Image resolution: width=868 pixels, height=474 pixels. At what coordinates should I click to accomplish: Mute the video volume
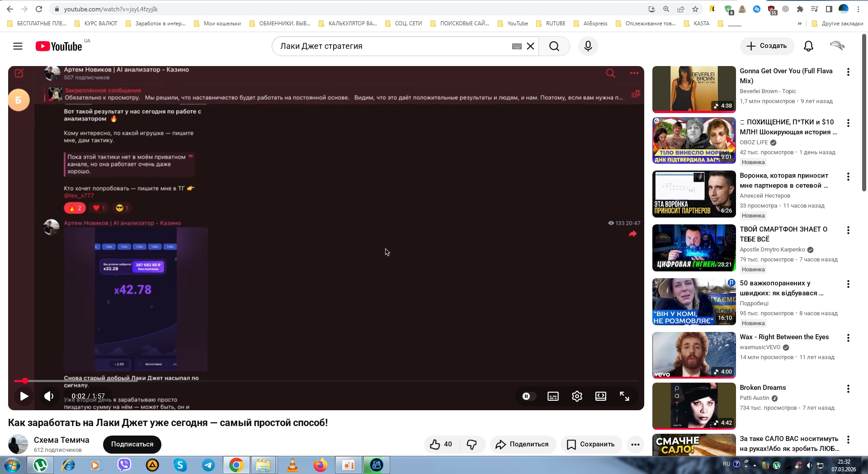coord(49,396)
